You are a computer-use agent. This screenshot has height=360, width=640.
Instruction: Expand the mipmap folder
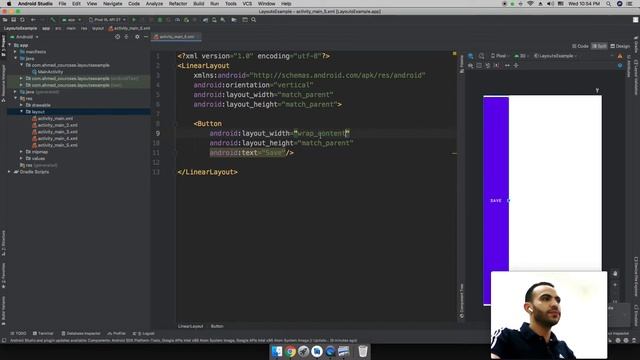click(21, 152)
